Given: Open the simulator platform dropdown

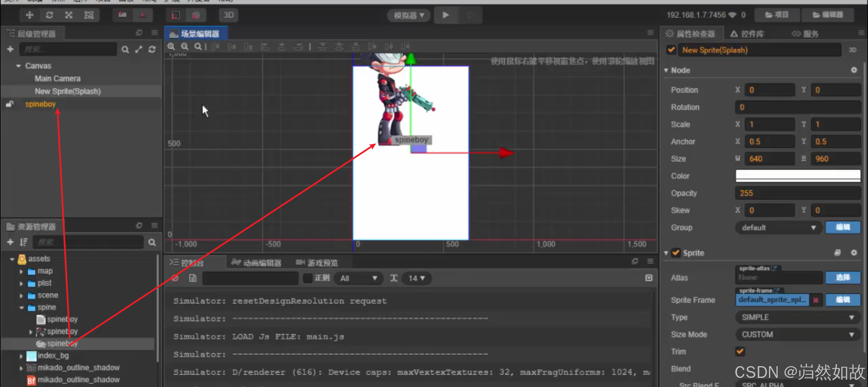Looking at the screenshot, I should (x=409, y=15).
